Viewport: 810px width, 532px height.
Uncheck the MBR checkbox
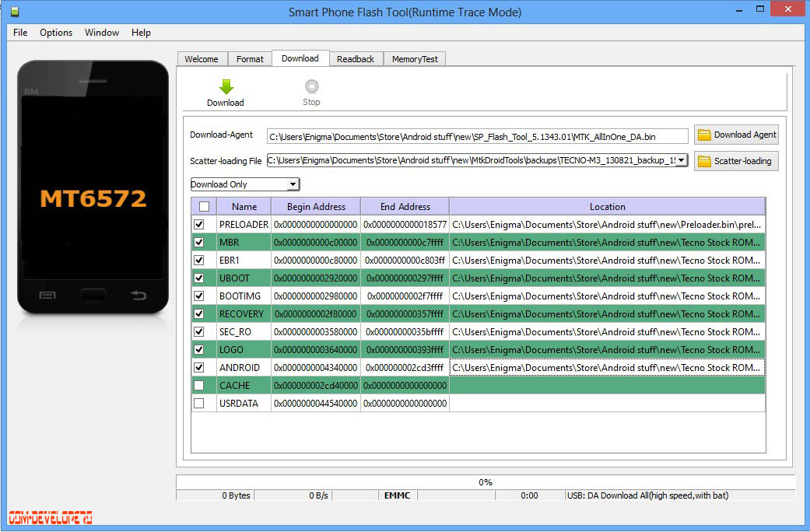pos(199,242)
